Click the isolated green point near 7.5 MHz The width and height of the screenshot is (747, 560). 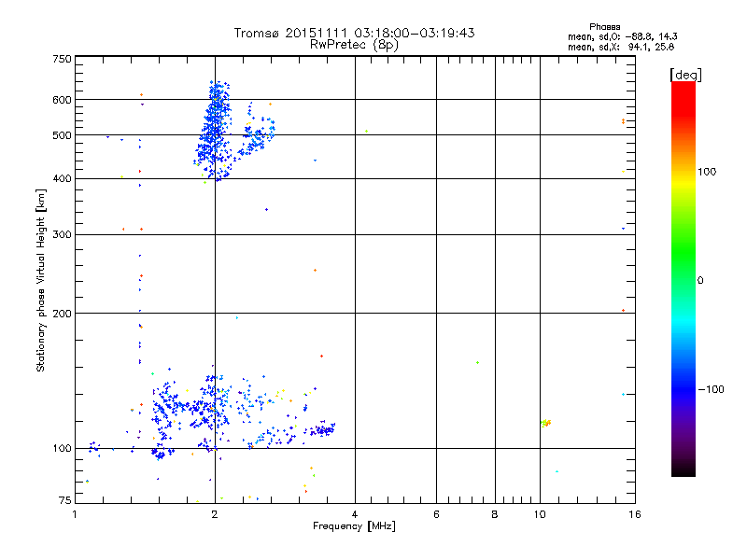(x=477, y=363)
